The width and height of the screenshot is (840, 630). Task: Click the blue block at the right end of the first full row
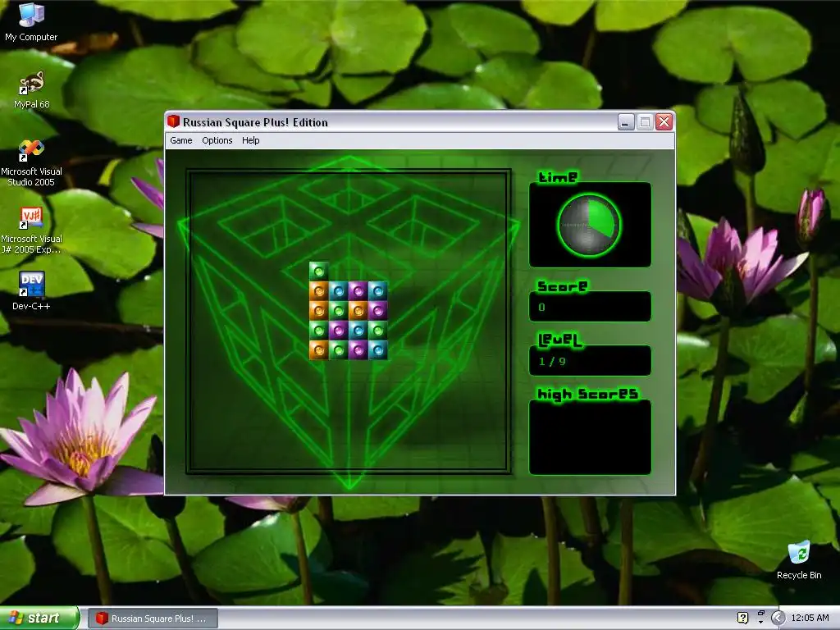click(x=377, y=291)
